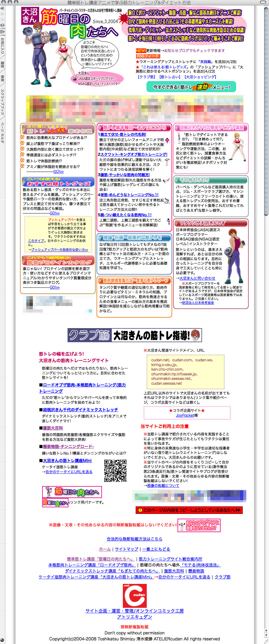Click the 画像の転載について link

coord(163,485)
